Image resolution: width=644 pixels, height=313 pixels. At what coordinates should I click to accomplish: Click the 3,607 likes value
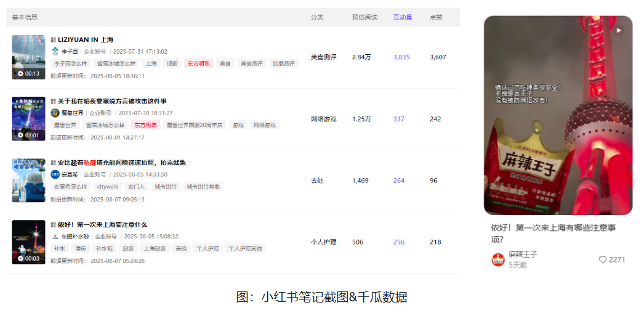(x=438, y=57)
